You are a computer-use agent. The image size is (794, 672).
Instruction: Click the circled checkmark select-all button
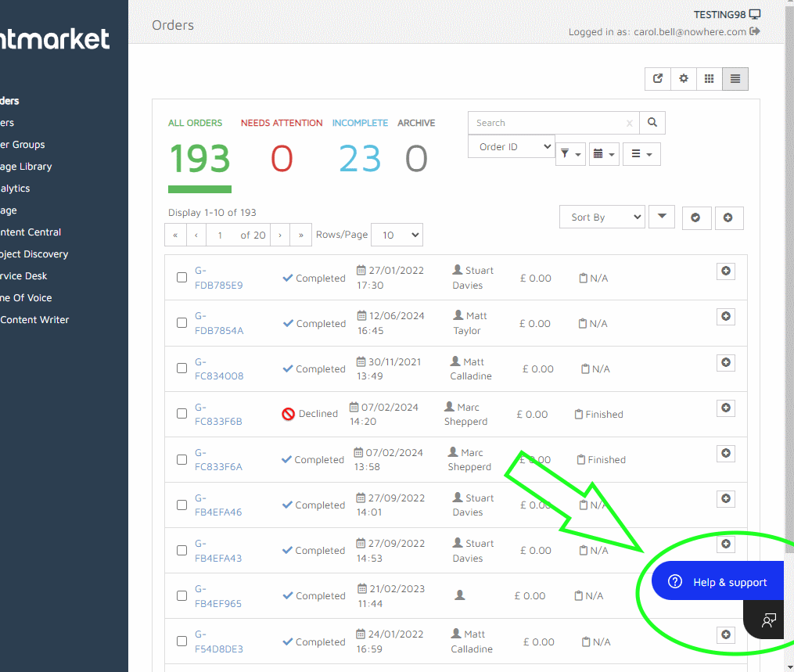696,217
